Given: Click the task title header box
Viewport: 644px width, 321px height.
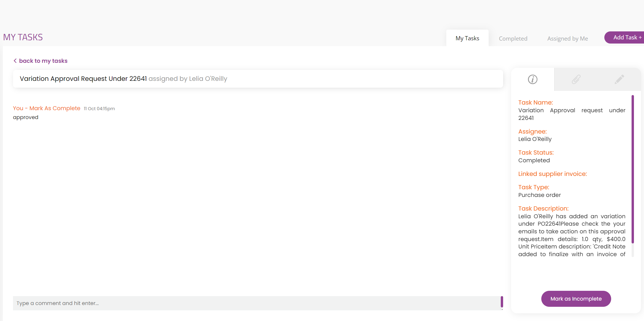Looking at the screenshot, I should pos(257,79).
